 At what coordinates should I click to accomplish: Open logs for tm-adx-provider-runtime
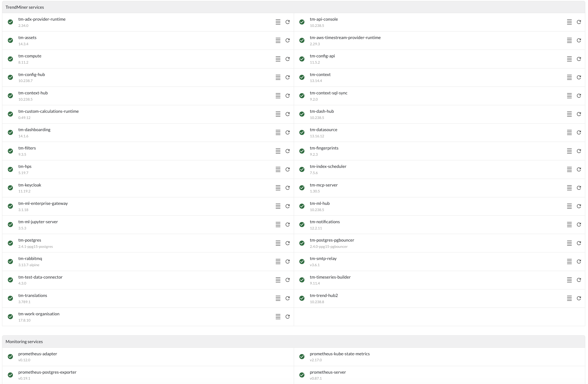click(x=278, y=22)
